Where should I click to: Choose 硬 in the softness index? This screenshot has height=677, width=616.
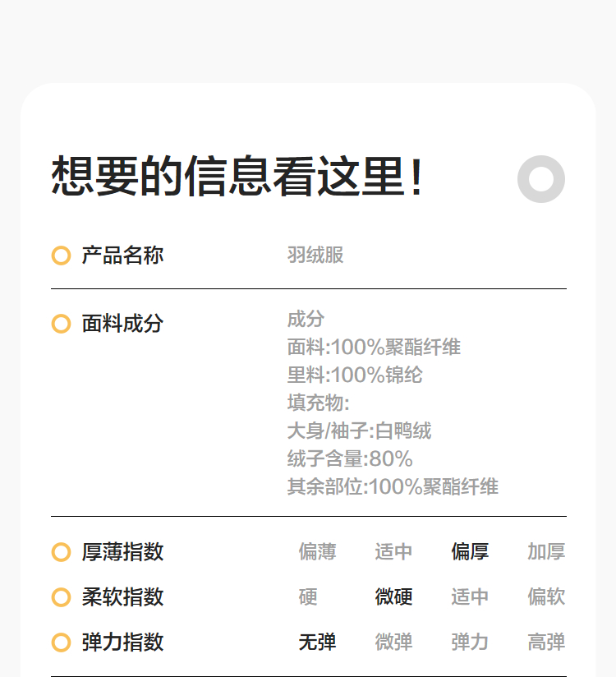308,597
